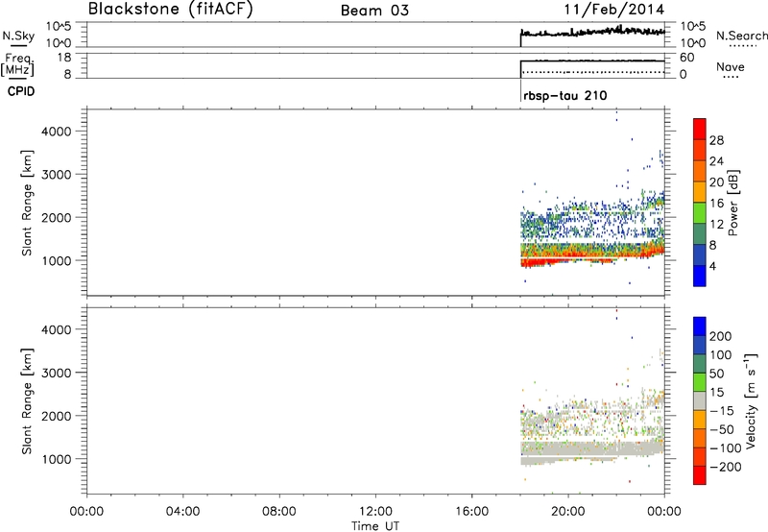
Task: Click the Slant Range label of power panel
Action: tap(27, 203)
